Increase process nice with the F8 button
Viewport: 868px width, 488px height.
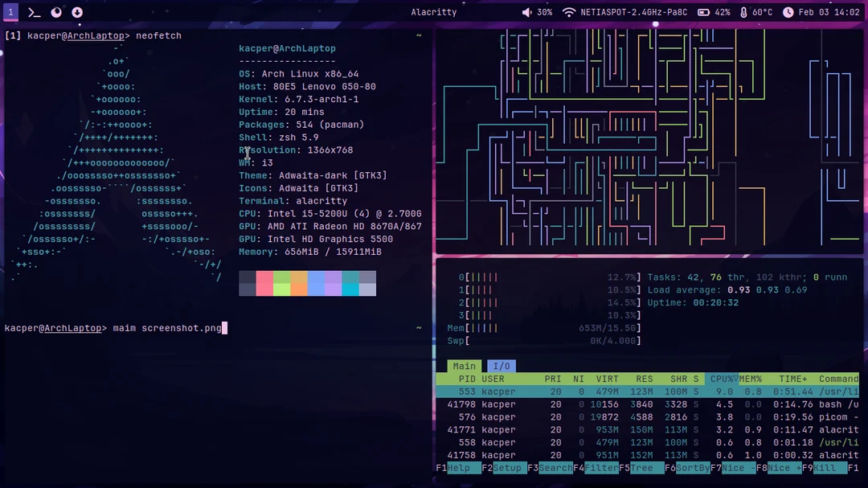tap(784, 467)
